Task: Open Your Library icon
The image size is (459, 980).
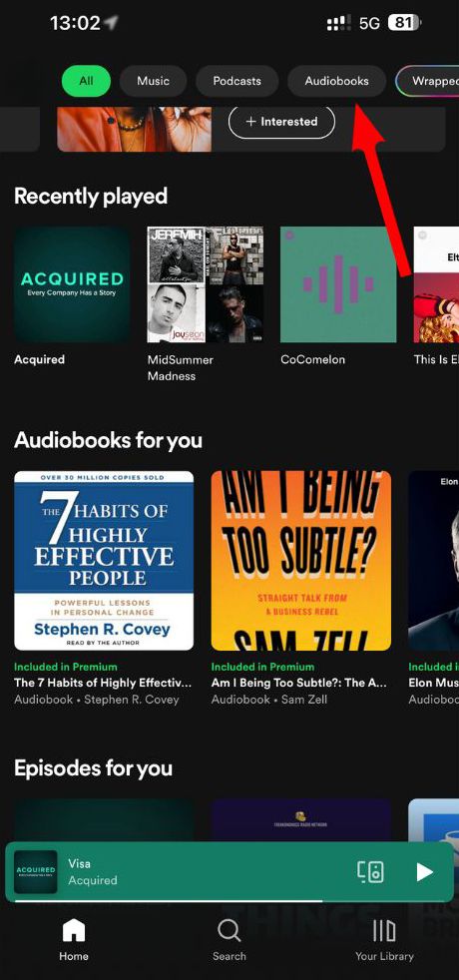Action: coord(384,931)
